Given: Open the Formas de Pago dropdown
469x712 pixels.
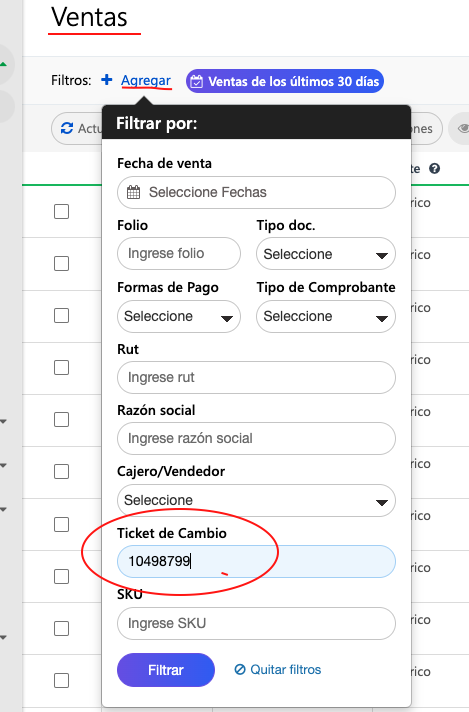Looking at the screenshot, I should (179, 316).
